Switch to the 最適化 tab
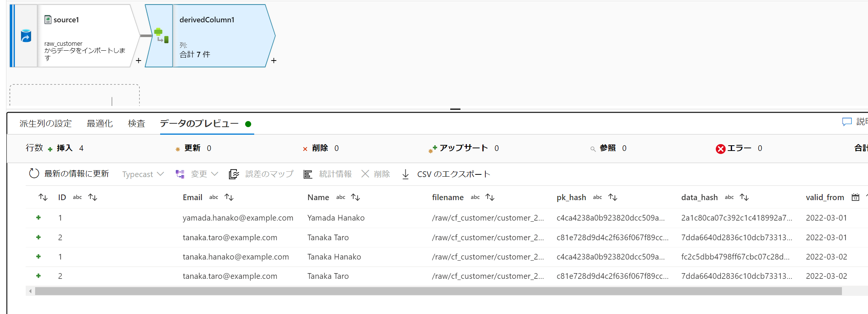The width and height of the screenshot is (868, 314). tap(100, 123)
